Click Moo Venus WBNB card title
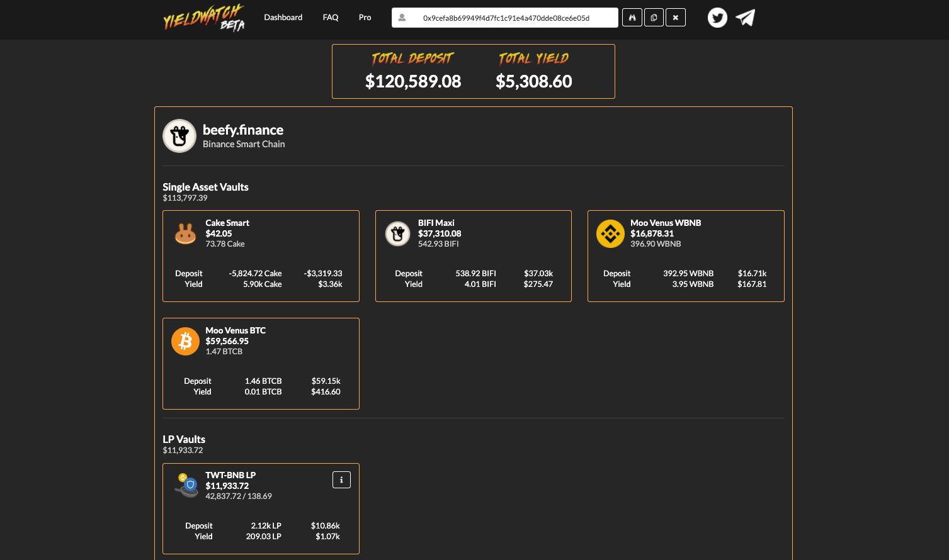Image resolution: width=949 pixels, height=560 pixels. coord(666,223)
